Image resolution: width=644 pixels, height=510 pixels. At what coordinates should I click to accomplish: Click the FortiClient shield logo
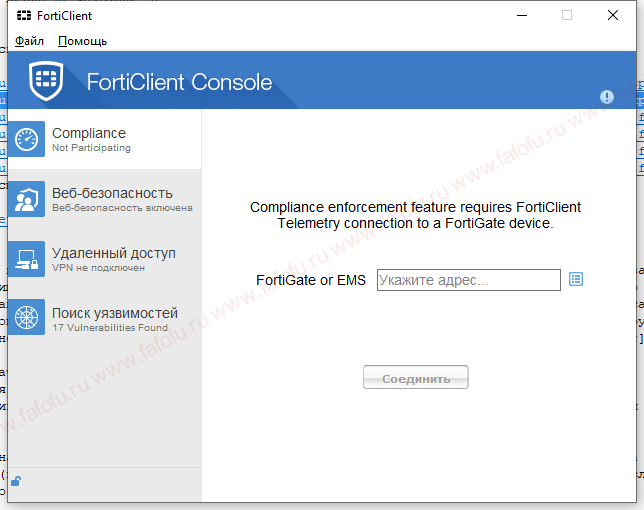click(46, 80)
